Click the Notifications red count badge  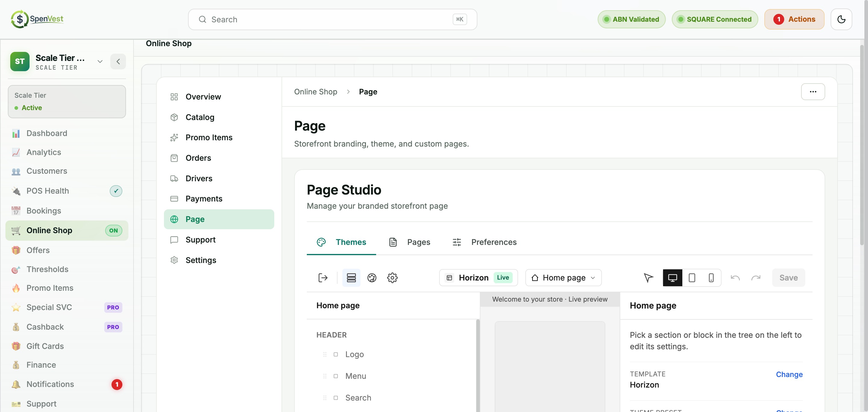pos(117,384)
